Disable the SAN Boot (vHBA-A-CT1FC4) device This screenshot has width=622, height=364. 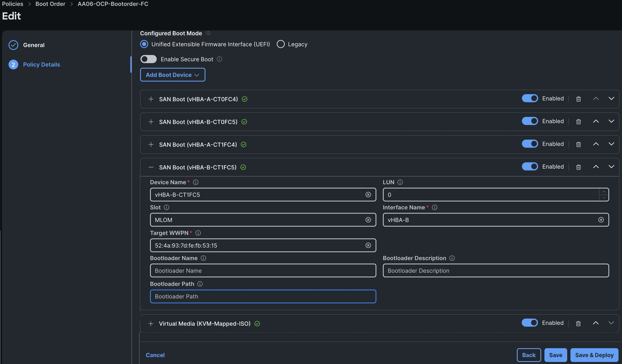point(530,144)
